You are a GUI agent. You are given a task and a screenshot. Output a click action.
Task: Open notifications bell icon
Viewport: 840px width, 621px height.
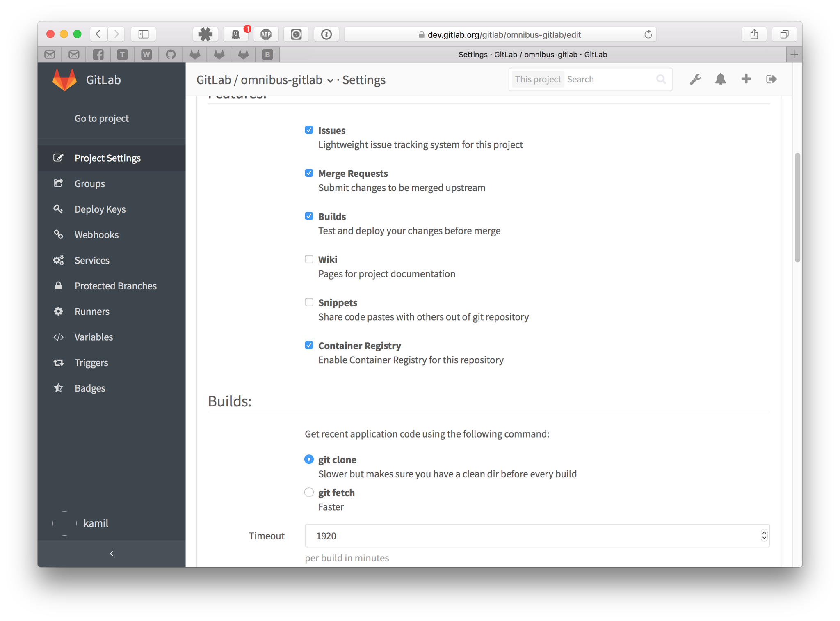(x=720, y=79)
